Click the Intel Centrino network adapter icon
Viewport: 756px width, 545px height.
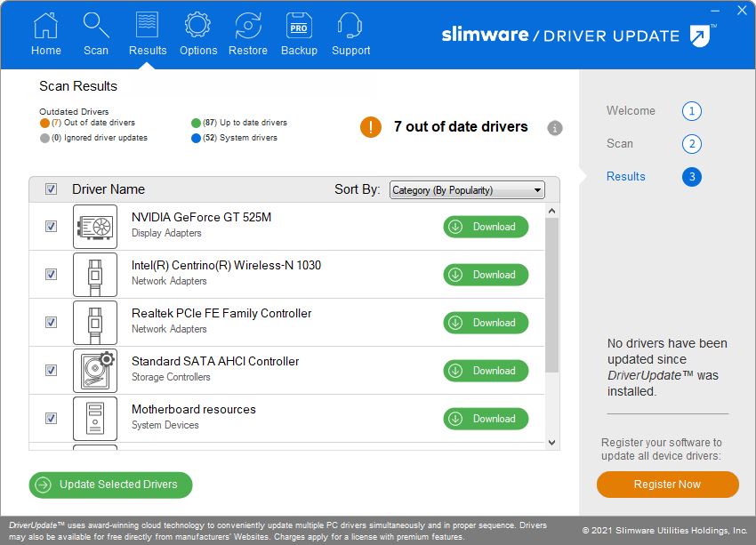[95, 275]
